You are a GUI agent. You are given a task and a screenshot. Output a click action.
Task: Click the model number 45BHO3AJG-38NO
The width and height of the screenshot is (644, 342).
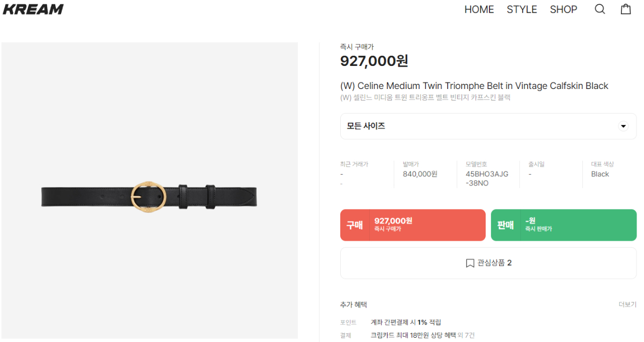coord(487,179)
